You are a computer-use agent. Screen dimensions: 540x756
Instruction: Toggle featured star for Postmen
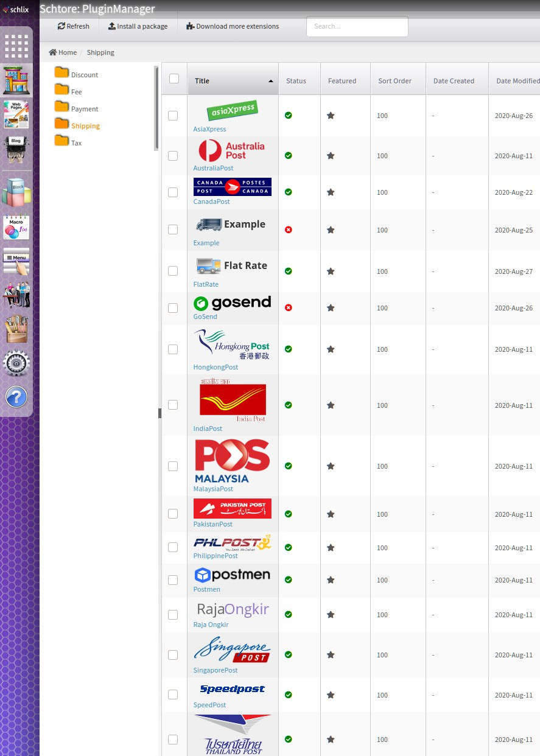[331, 580]
